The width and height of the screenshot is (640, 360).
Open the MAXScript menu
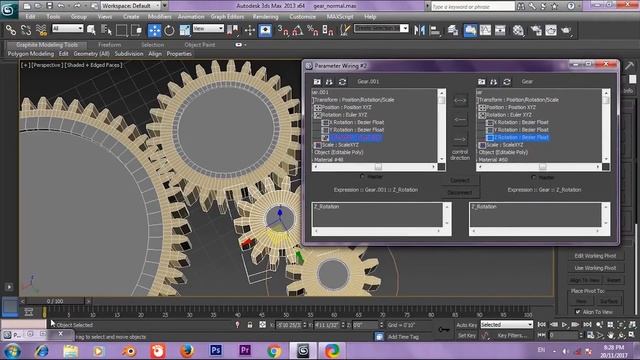340,17
